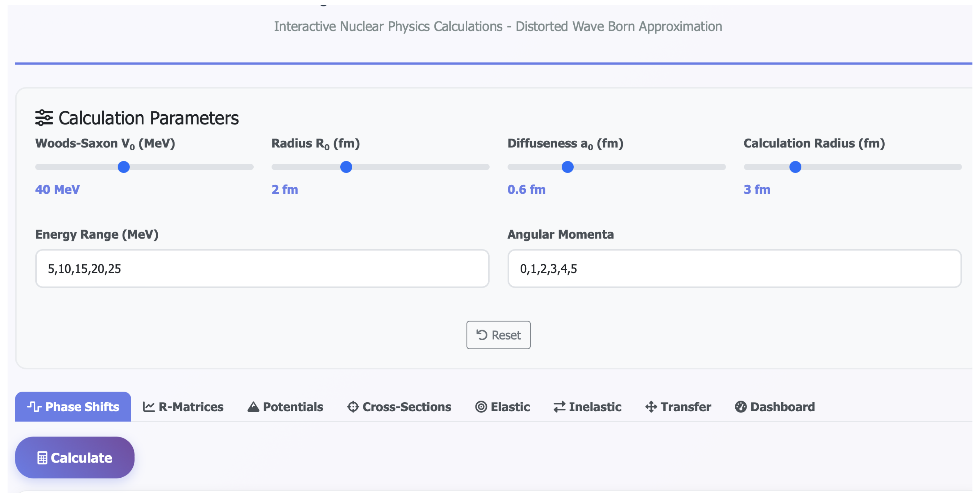Click the 3 fm calculation radius value
The width and height of the screenshot is (980, 498).
757,189
